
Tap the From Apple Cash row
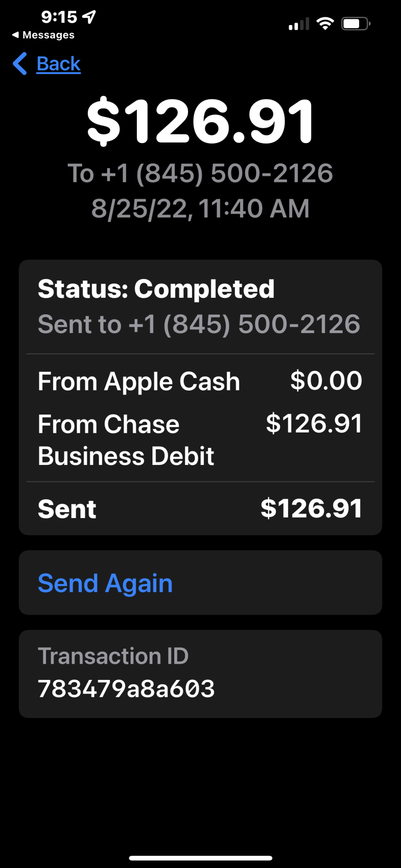click(x=200, y=381)
